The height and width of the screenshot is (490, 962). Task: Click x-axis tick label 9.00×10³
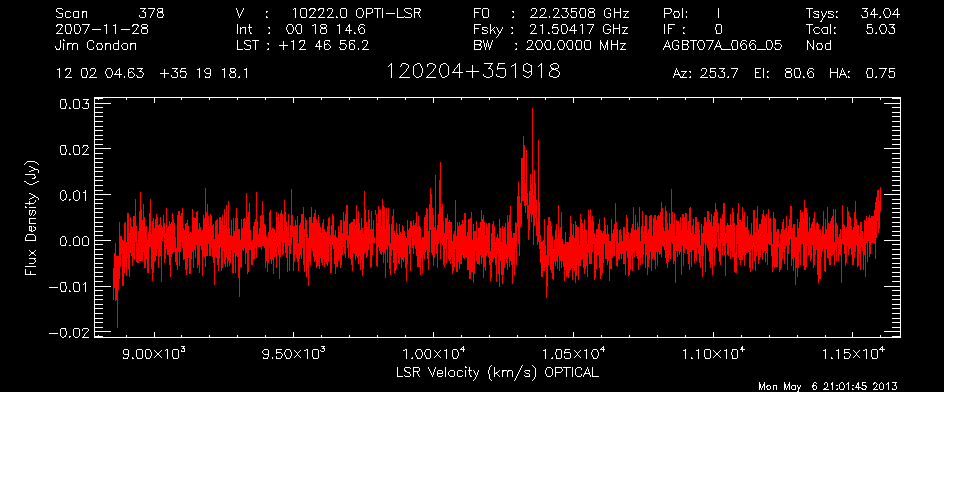[154, 354]
